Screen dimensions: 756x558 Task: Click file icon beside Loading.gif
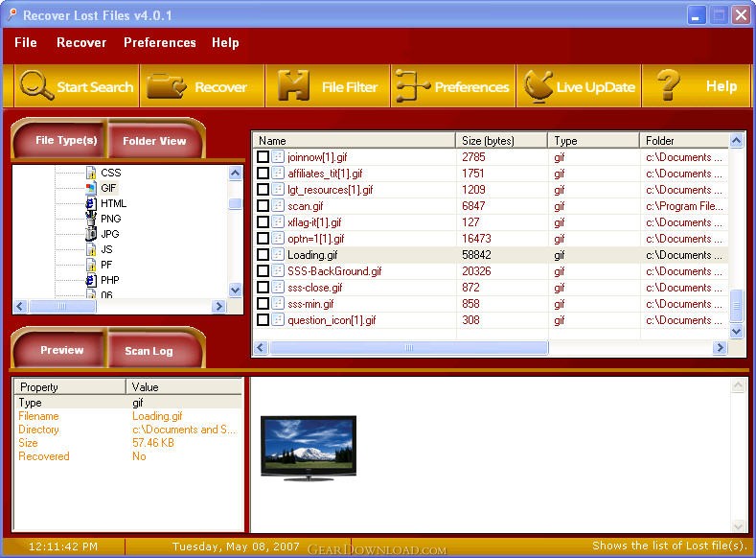click(x=278, y=255)
